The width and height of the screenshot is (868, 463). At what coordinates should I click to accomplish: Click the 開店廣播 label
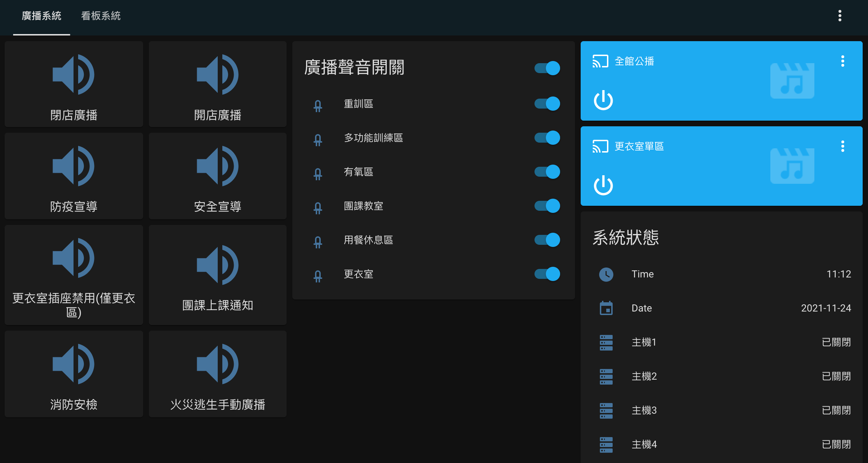pos(218,115)
